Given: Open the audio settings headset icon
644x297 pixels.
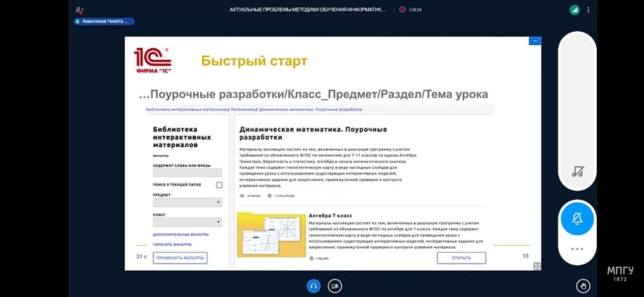Looking at the screenshot, I should [313, 285].
